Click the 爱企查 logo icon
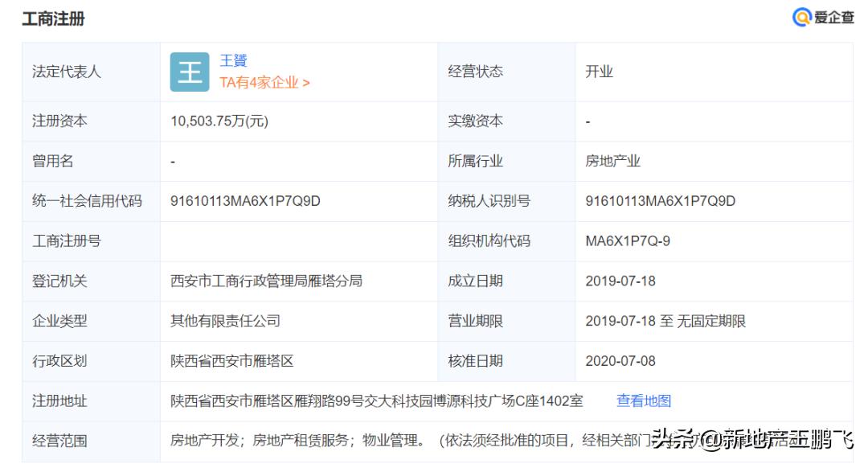 pyautogui.click(x=801, y=17)
